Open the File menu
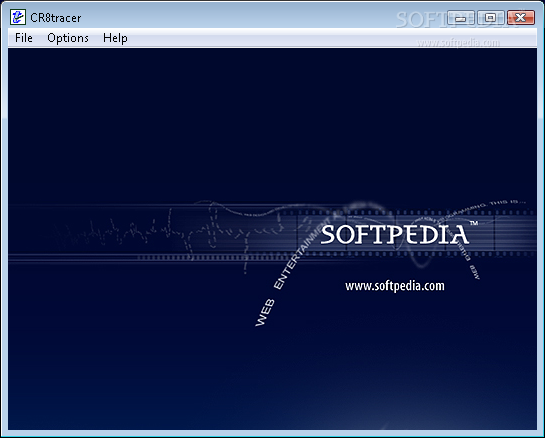The width and height of the screenshot is (545, 438). coord(24,38)
